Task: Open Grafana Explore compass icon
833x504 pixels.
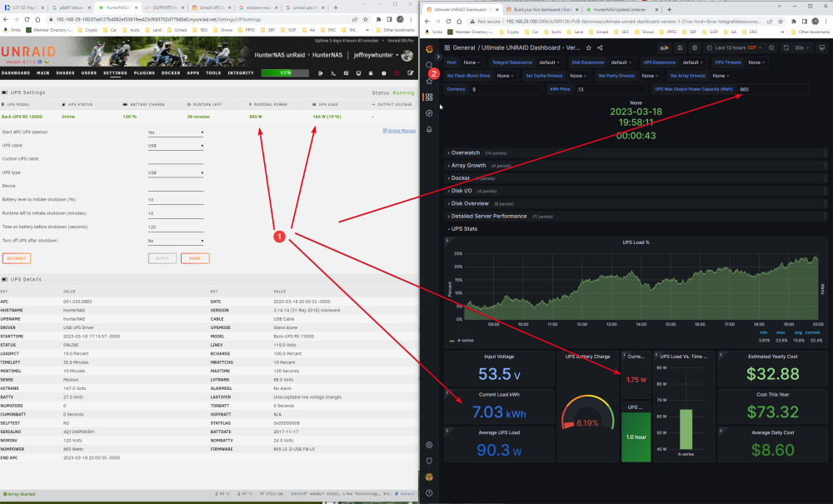Action: 429,113
